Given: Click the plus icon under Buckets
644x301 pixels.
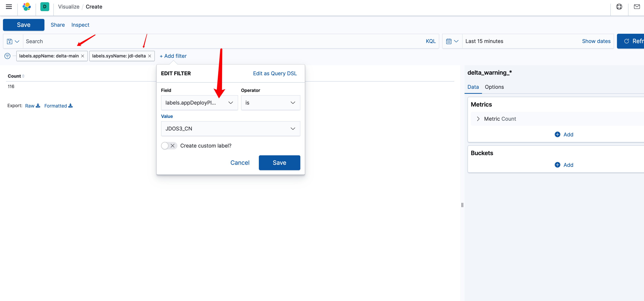Looking at the screenshot, I should pyautogui.click(x=557, y=165).
